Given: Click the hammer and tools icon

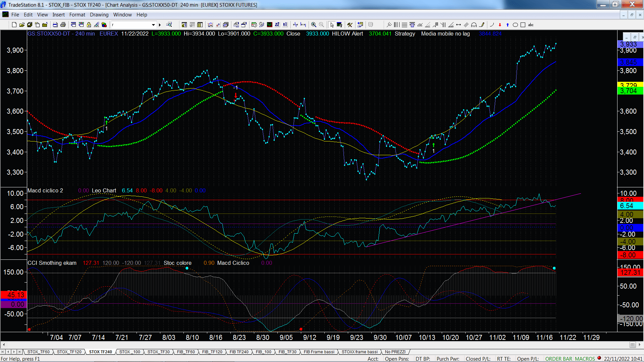Looking at the screenshot, I should (350, 25).
